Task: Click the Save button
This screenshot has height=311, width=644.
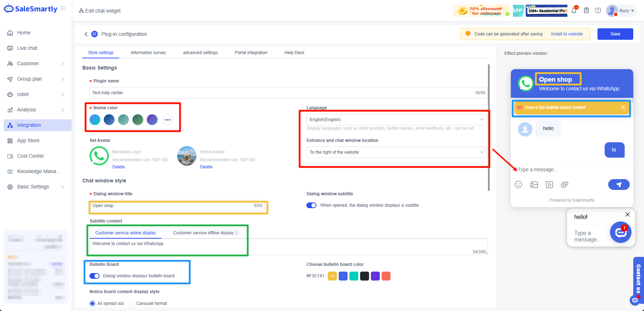Action: click(x=615, y=34)
